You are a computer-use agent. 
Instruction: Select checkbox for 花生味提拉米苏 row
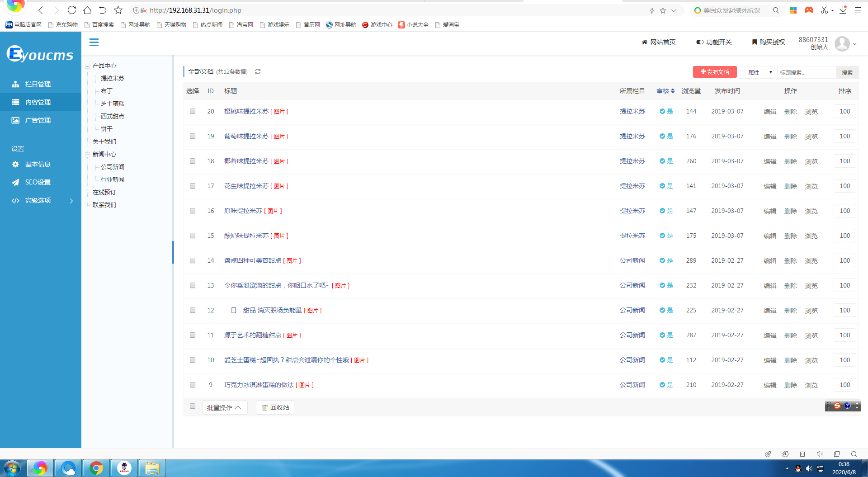tap(193, 186)
